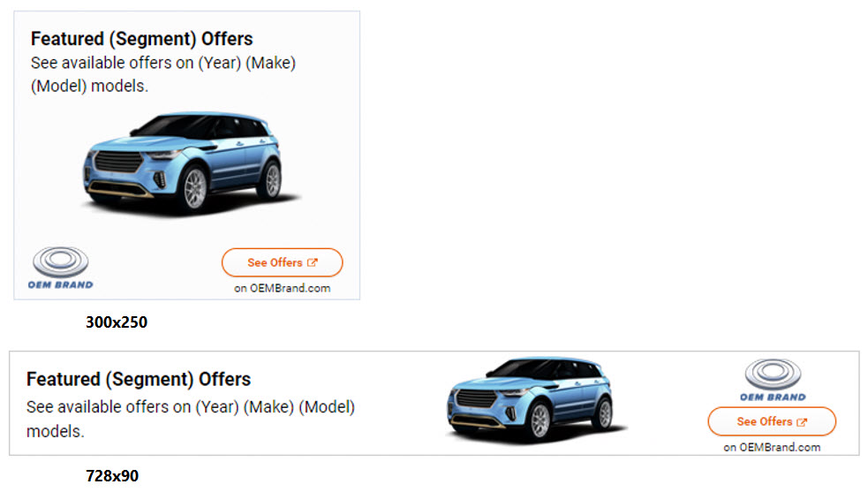Click the external-link icon in the 728x90 banner button

click(802, 422)
